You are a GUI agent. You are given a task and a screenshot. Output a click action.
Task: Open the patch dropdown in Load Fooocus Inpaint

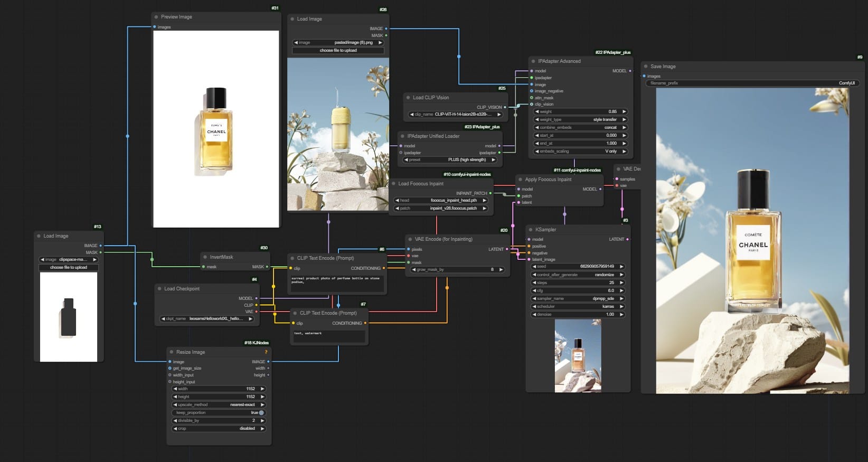[x=441, y=209]
